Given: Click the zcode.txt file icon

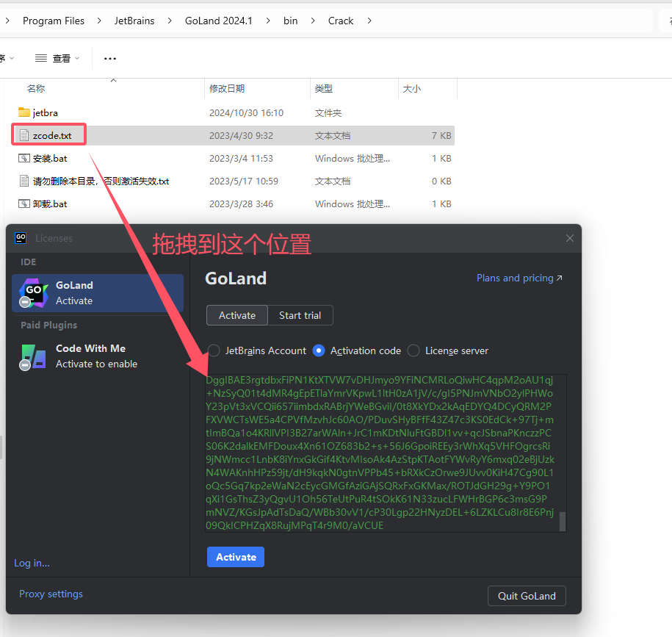Looking at the screenshot, I should (x=24, y=135).
